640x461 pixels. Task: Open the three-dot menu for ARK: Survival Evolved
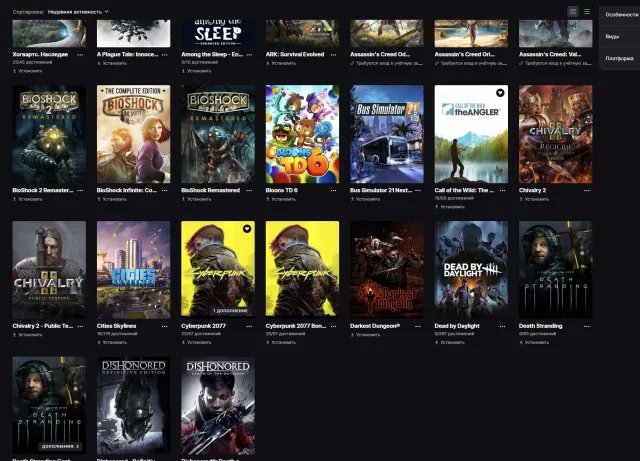point(333,55)
